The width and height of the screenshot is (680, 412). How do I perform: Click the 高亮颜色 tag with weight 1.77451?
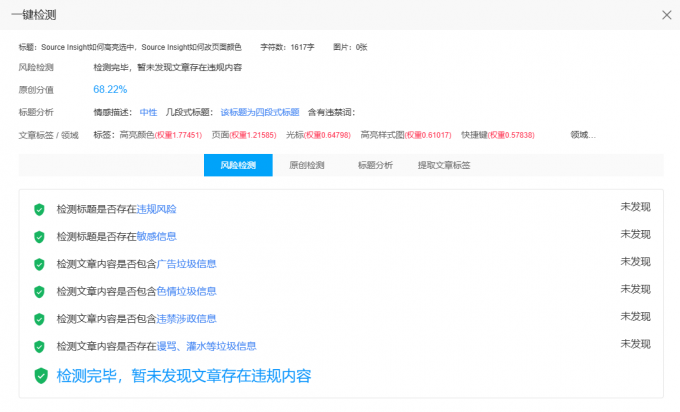tap(161, 135)
